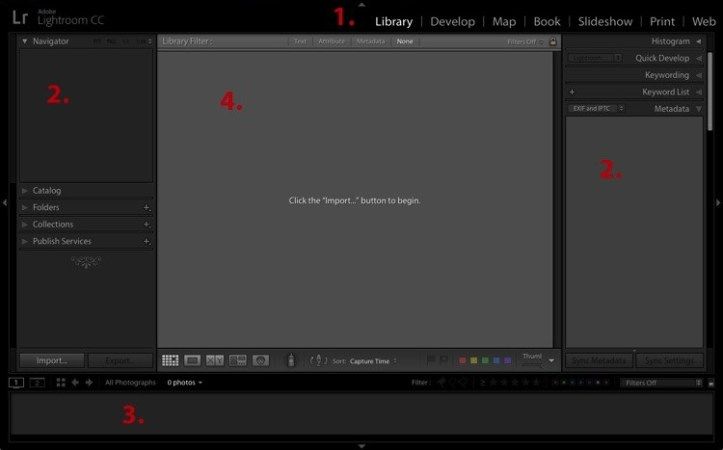Switch to Grid view in toolbar
The image size is (723, 450).
tap(170, 361)
